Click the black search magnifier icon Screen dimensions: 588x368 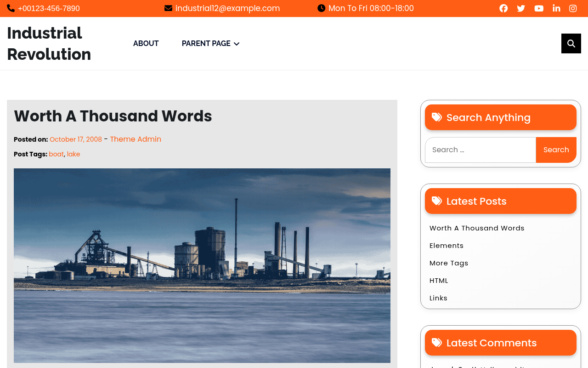[571, 43]
